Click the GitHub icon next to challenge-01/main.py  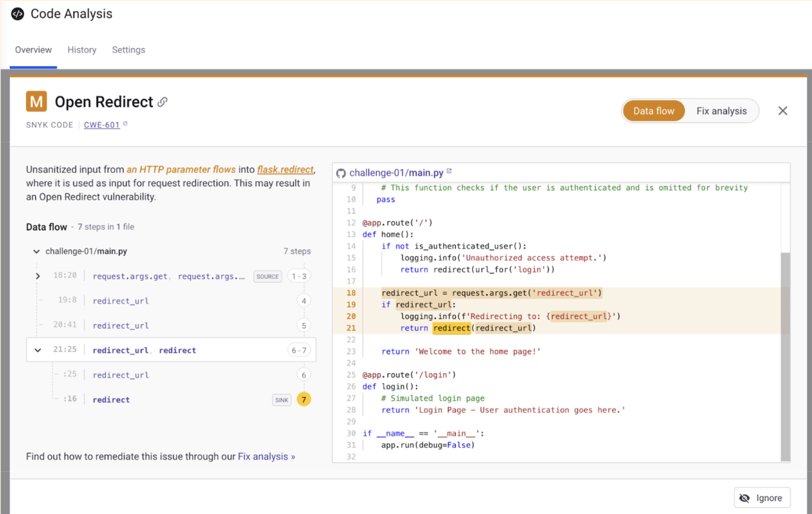341,173
